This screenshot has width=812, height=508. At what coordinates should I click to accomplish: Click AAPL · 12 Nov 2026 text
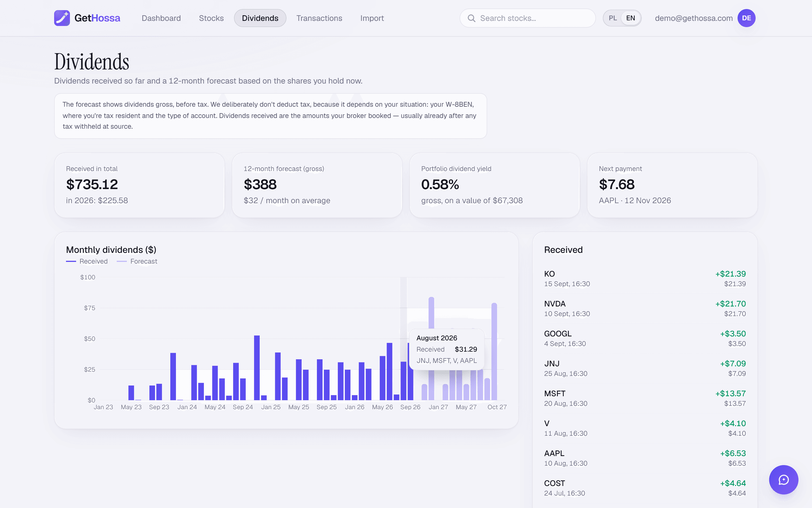pos(635,201)
